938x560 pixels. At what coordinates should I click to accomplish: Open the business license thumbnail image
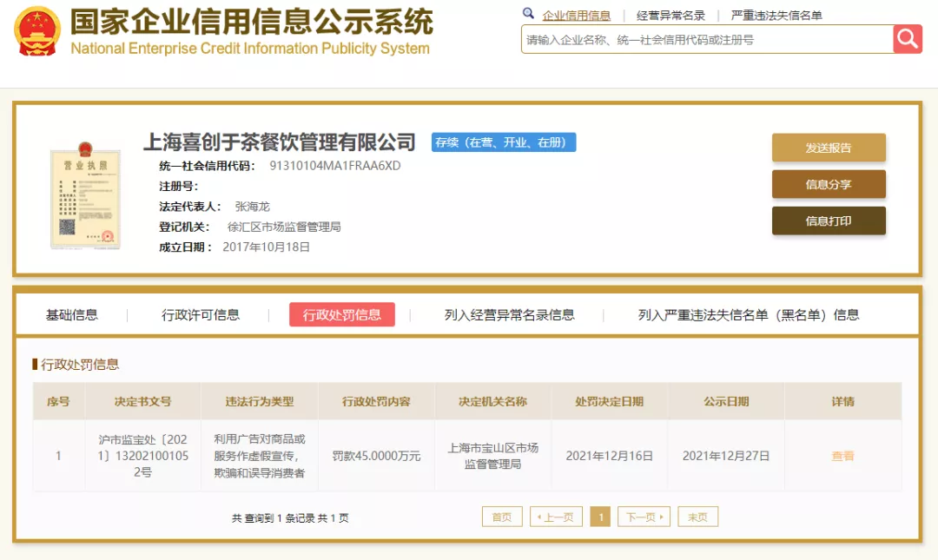click(85, 195)
